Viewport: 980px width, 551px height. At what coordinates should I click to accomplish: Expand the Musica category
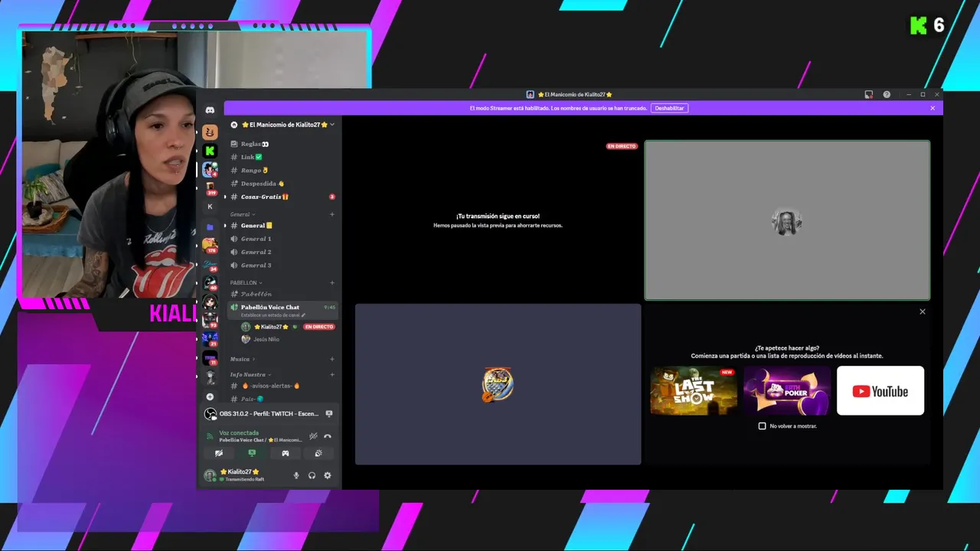coord(242,359)
